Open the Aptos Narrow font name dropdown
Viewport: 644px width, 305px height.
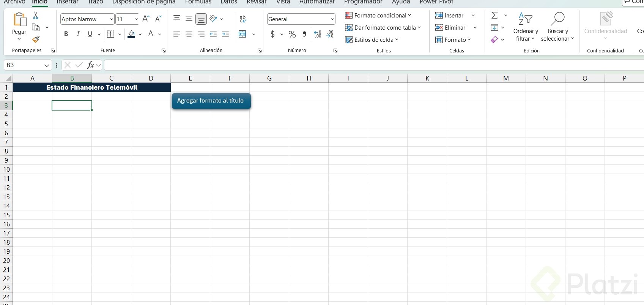coord(112,19)
